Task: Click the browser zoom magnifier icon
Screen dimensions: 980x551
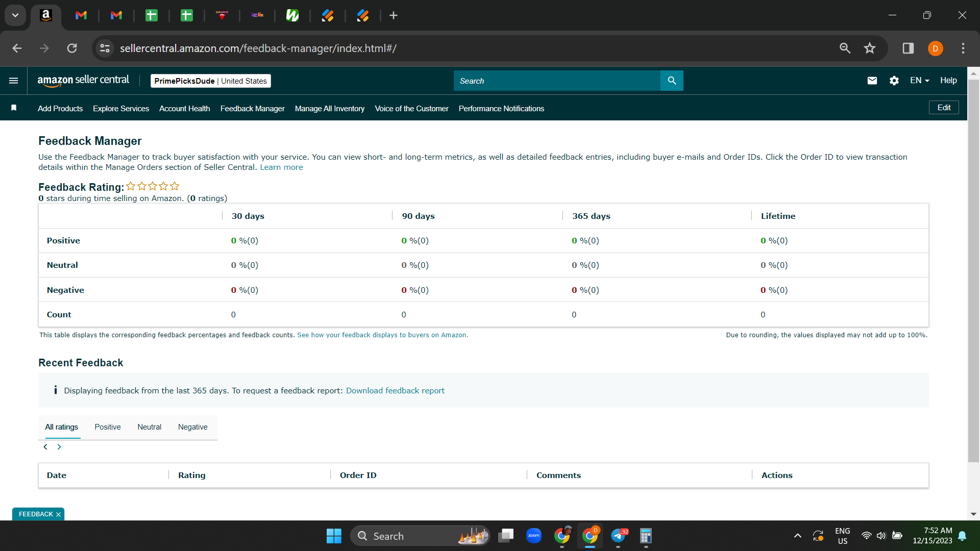Action: 845,48
